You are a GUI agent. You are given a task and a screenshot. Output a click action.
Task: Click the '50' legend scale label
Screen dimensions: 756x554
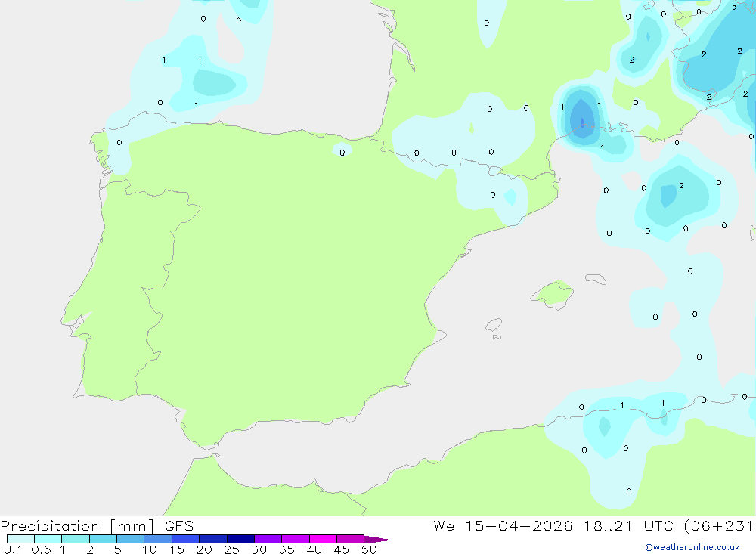pos(369,549)
